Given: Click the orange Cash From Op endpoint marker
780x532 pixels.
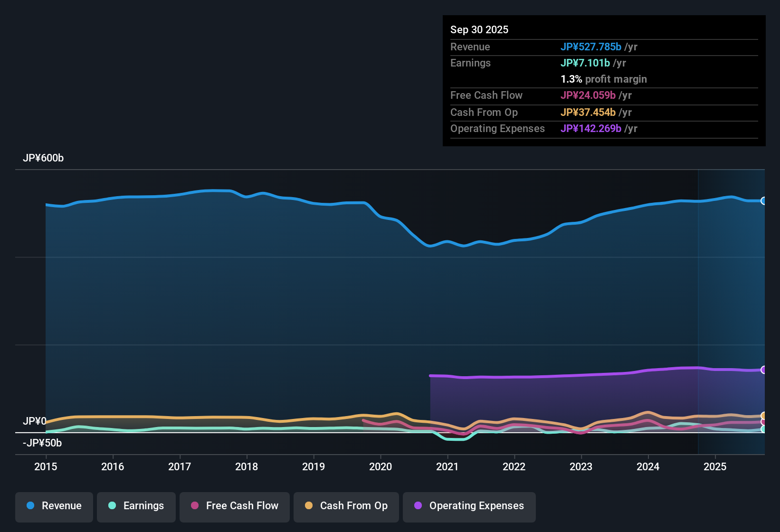Looking at the screenshot, I should [x=764, y=415].
